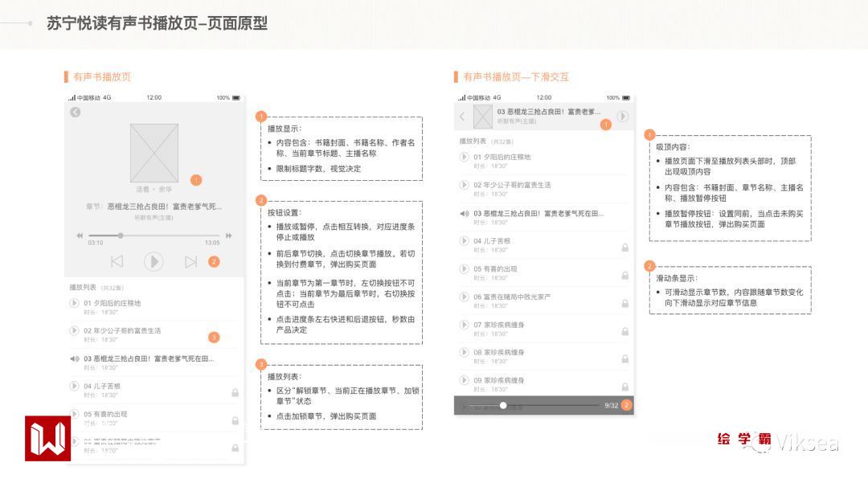Click play icon of 09 家珍疾病缠身
Screen dimensions: 868x479
pyautogui.click(x=465, y=380)
